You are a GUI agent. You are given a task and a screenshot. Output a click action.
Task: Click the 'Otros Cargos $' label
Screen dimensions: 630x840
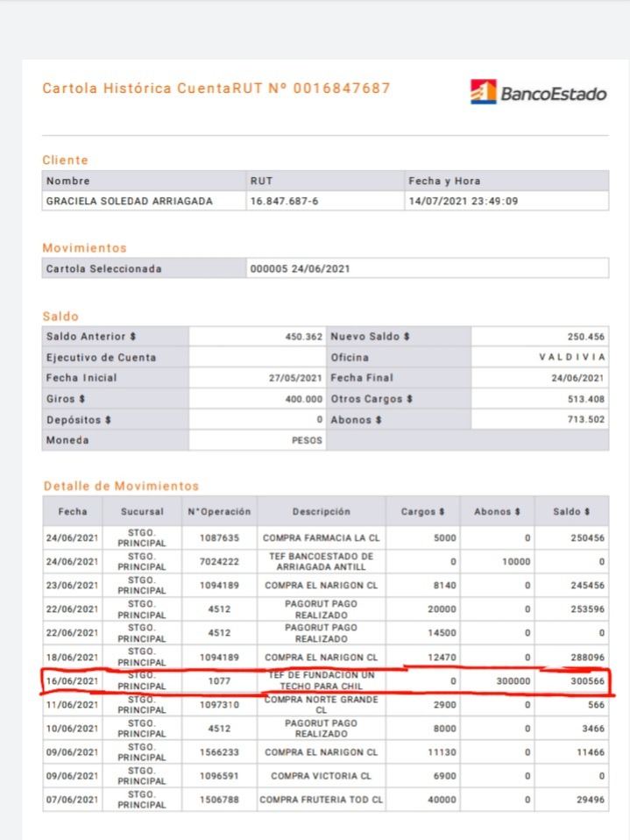point(372,399)
